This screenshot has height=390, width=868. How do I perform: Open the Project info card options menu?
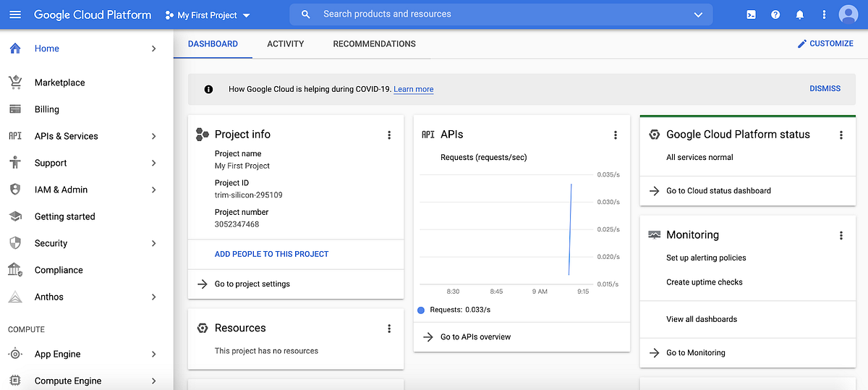389,135
